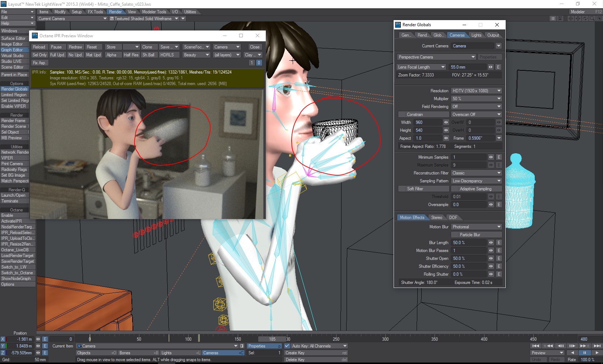Play the animation forward
The image size is (603, 364).
pyautogui.click(x=597, y=353)
